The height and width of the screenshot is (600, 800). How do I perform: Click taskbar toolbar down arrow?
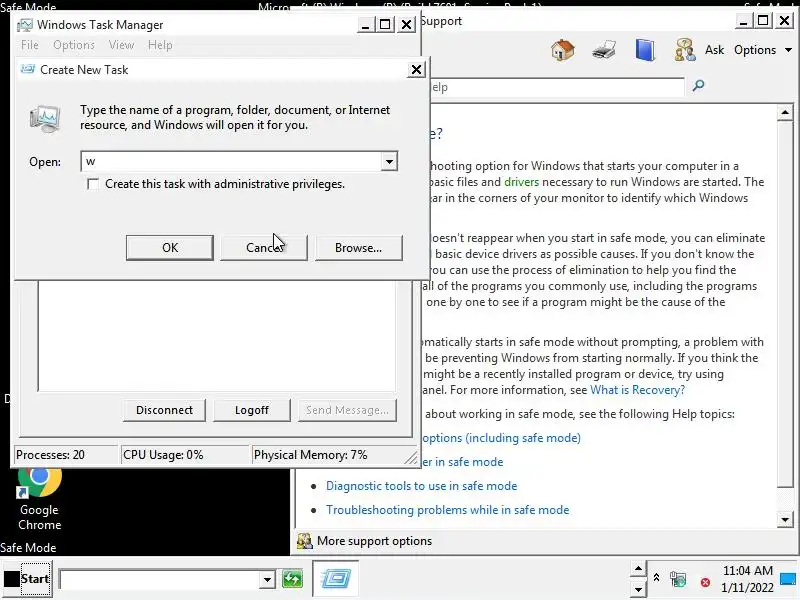coord(638,589)
